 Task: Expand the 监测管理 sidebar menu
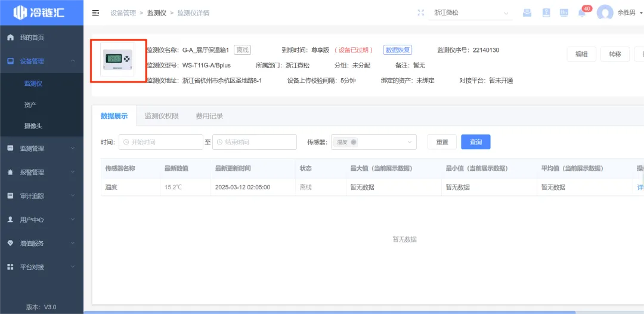click(42, 149)
